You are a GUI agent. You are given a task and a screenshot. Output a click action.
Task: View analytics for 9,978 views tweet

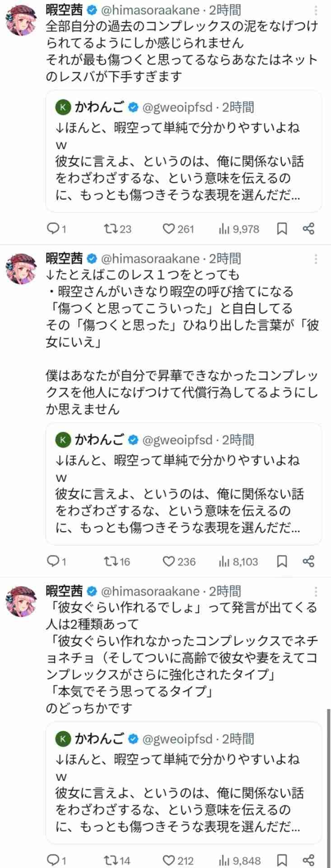tap(224, 229)
